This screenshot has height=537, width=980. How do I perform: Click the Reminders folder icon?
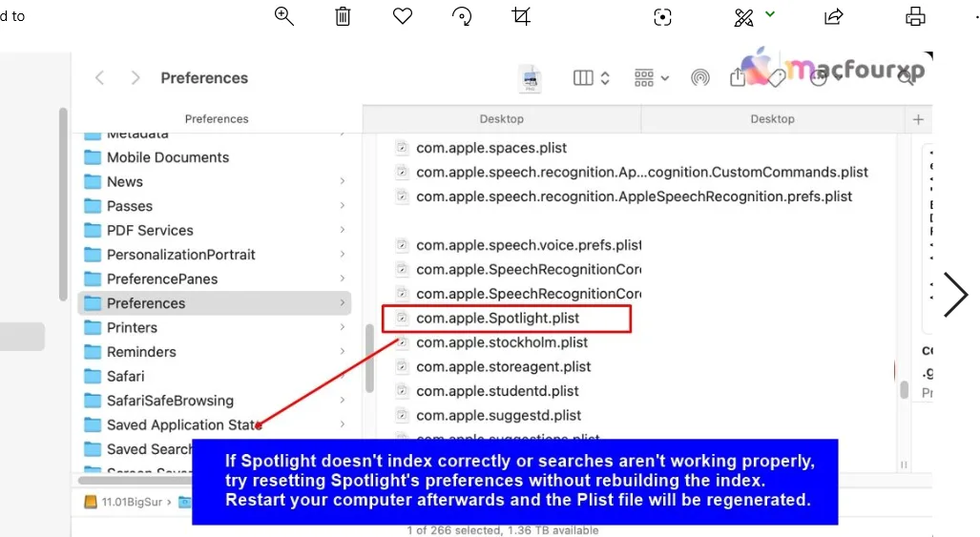coord(93,352)
